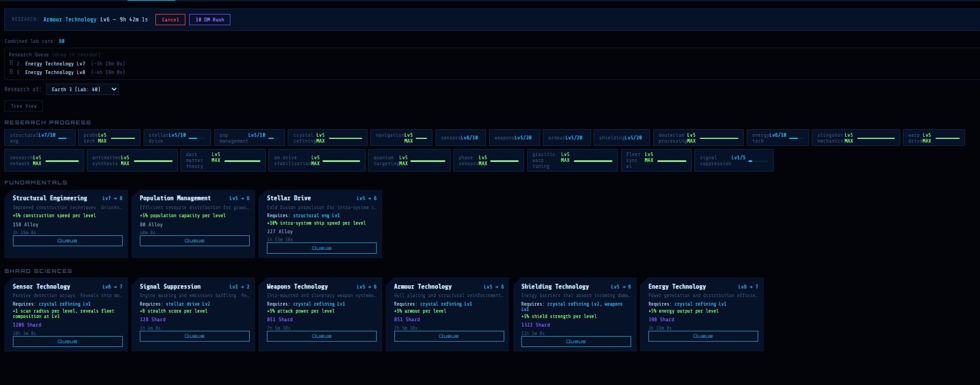
Task: Select the energy tech Lv6/10 chip
Action: coord(778,138)
